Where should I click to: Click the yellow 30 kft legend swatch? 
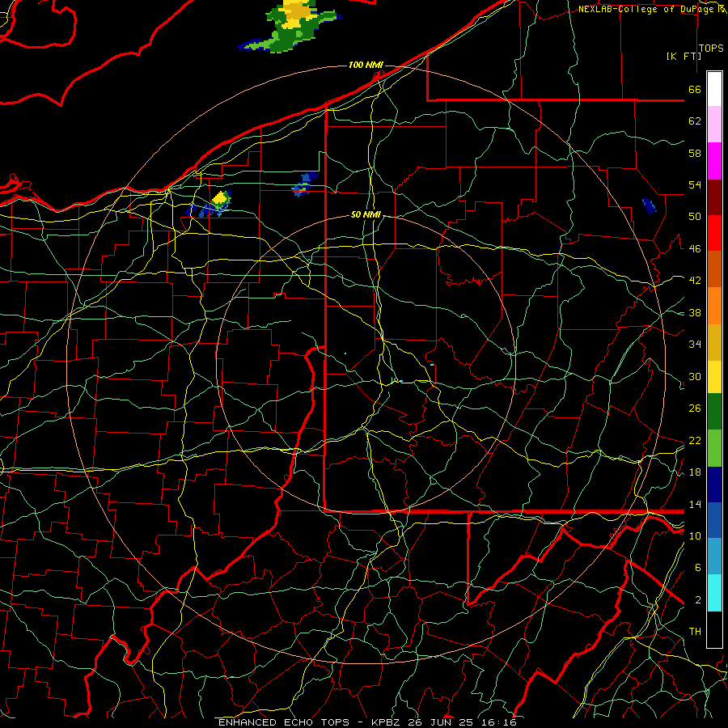tap(714, 377)
